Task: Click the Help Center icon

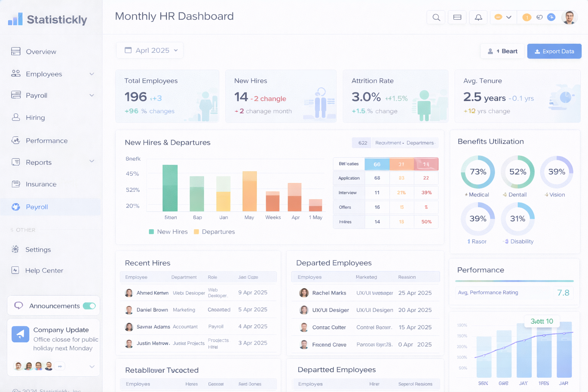Action: (x=16, y=270)
